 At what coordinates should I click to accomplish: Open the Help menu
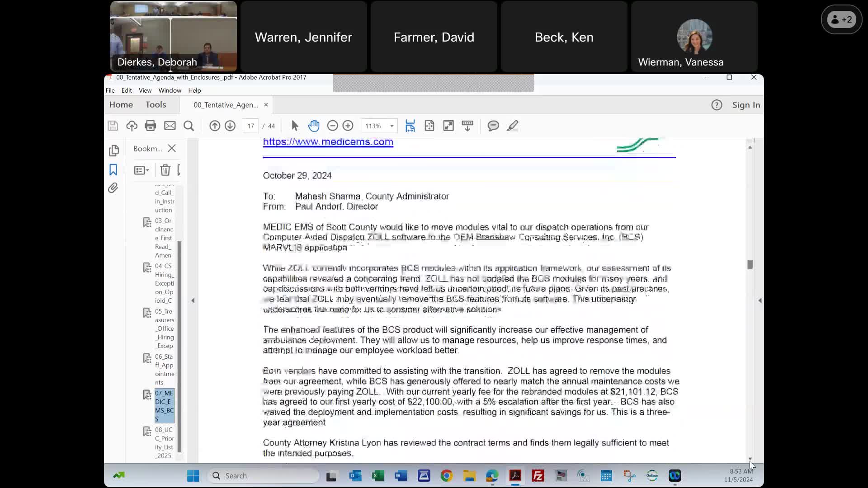194,90
